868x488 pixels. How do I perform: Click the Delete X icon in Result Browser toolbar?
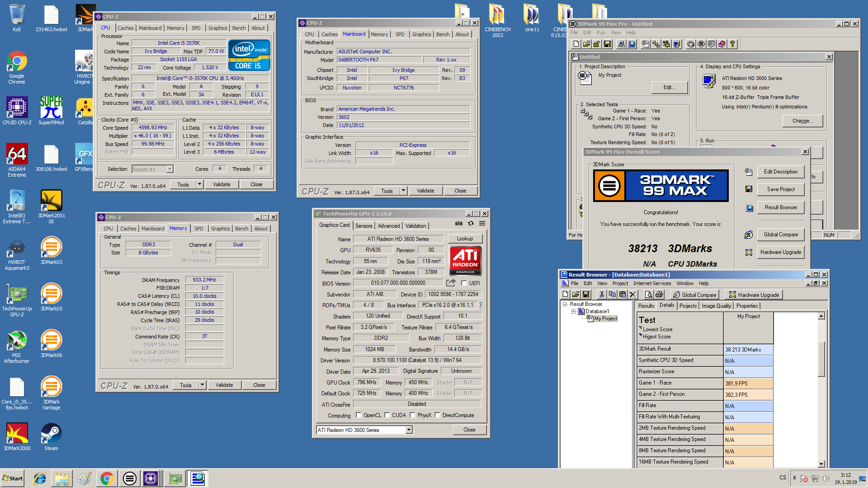pyautogui.click(x=633, y=295)
